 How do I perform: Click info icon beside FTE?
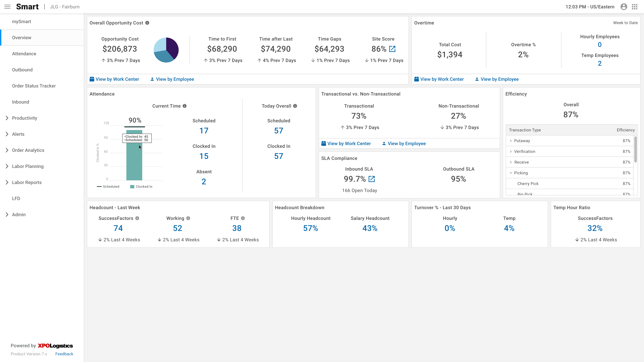click(x=243, y=218)
